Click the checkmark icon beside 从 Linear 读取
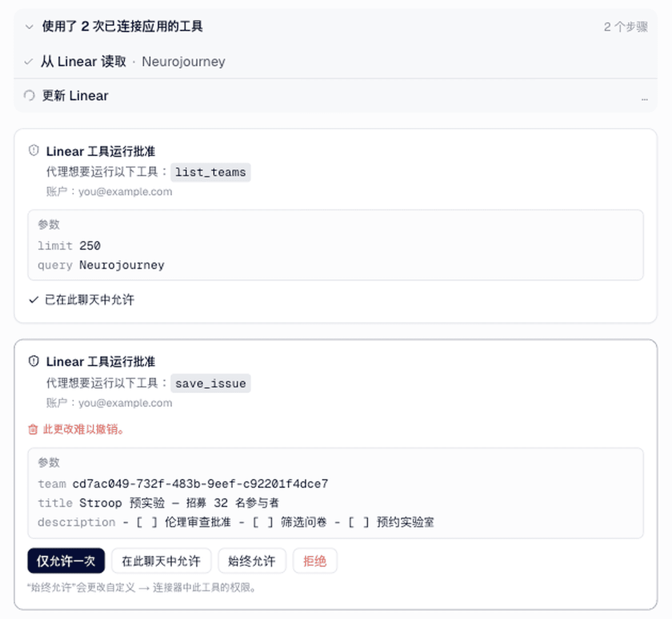Image resolution: width=672 pixels, height=619 pixels. coord(29,62)
